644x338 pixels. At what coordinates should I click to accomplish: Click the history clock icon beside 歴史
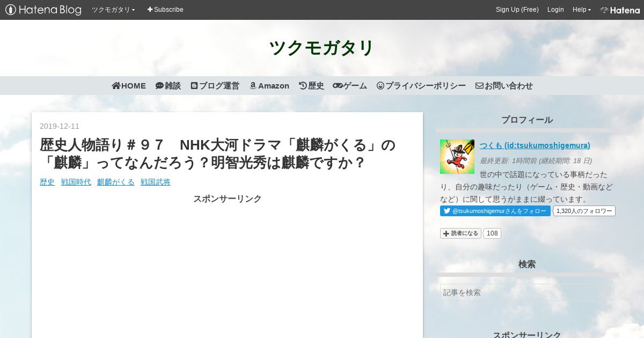click(x=303, y=86)
